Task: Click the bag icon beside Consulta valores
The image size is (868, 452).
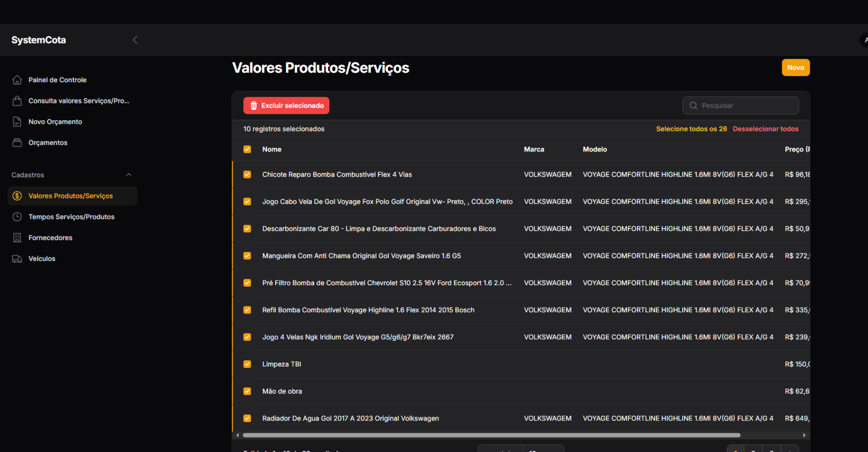Action: [17, 101]
